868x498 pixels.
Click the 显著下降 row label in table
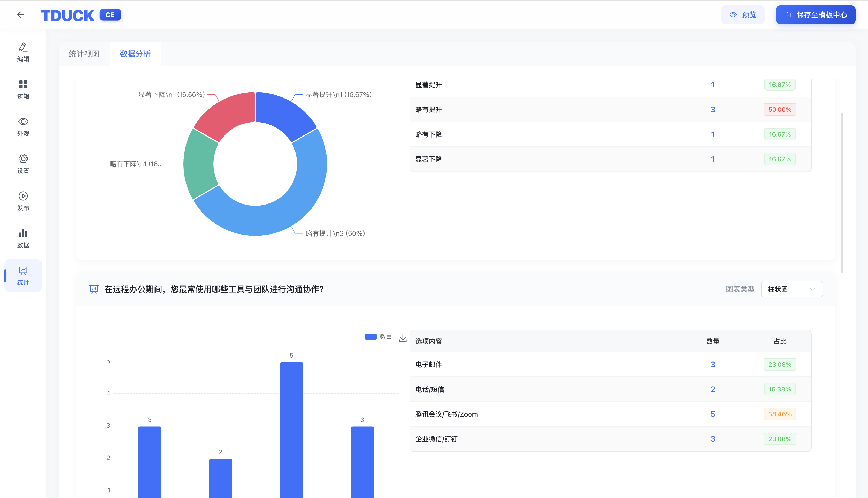(x=429, y=159)
